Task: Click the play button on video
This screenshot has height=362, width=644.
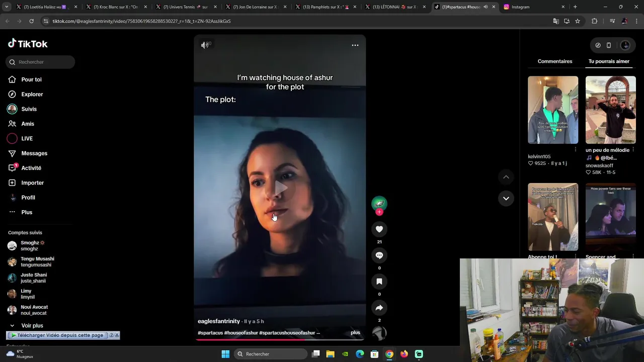Action: (280, 189)
